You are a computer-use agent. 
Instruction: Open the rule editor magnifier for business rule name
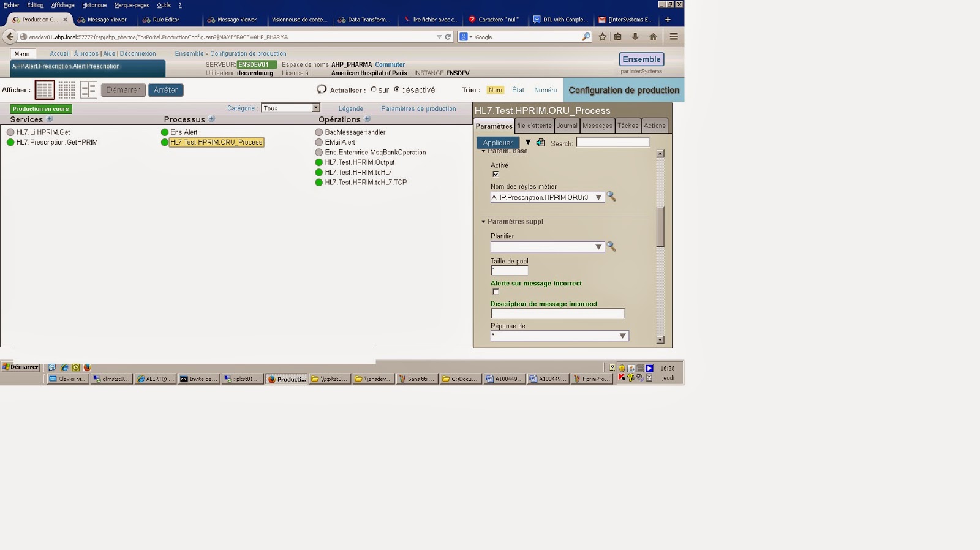pos(611,197)
